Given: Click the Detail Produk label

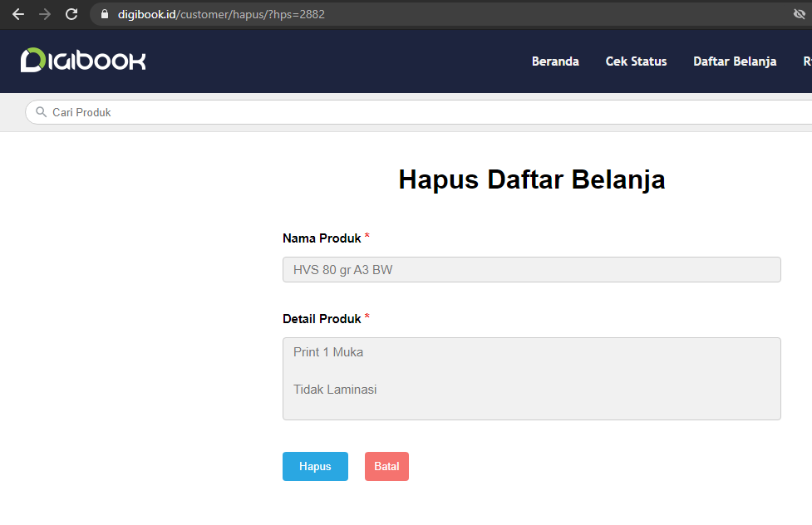Looking at the screenshot, I should pyautogui.click(x=322, y=319).
